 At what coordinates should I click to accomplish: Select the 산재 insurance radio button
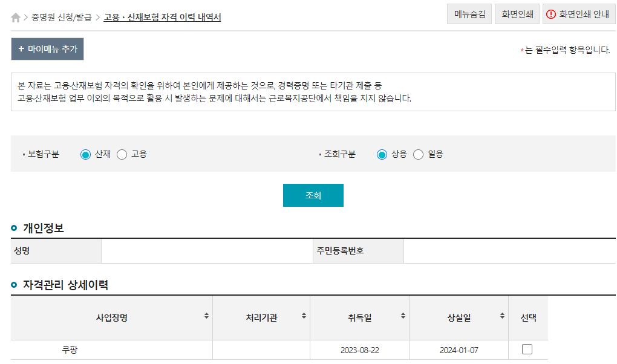pyautogui.click(x=85, y=154)
